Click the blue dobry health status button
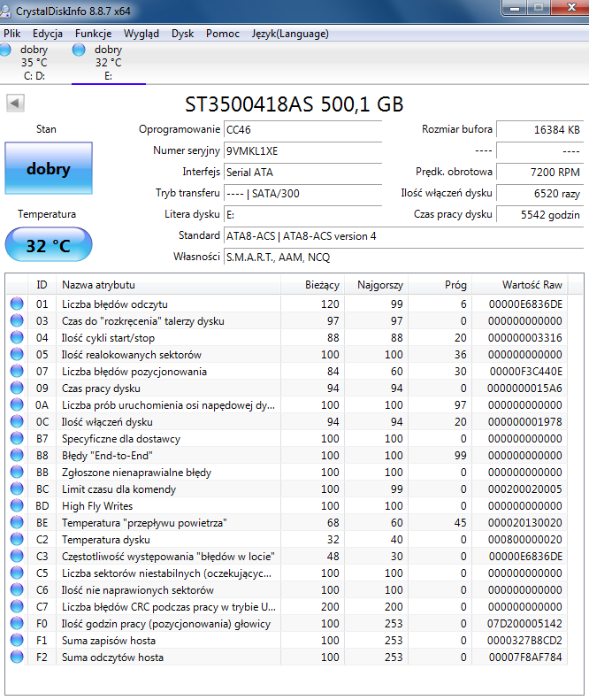Viewport: 589px width, 700px height. tap(49, 168)
